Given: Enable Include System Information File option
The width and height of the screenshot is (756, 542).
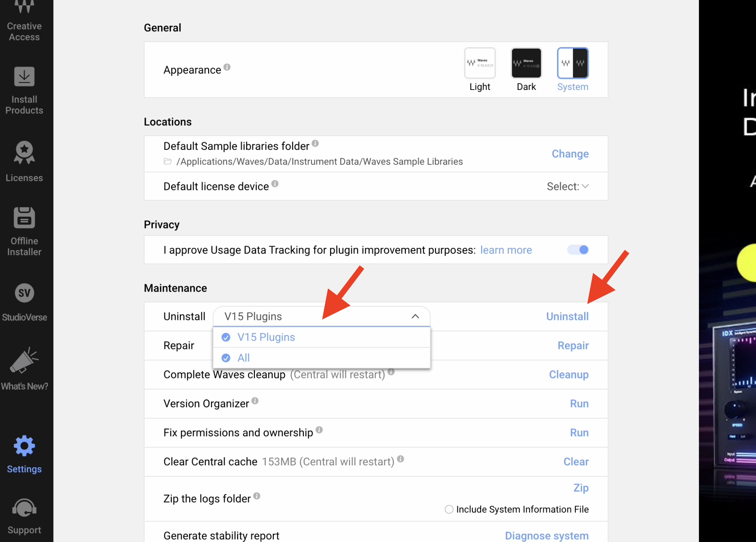Looking at the screenshot, I should pyautogui.click(x=449, y=509).
